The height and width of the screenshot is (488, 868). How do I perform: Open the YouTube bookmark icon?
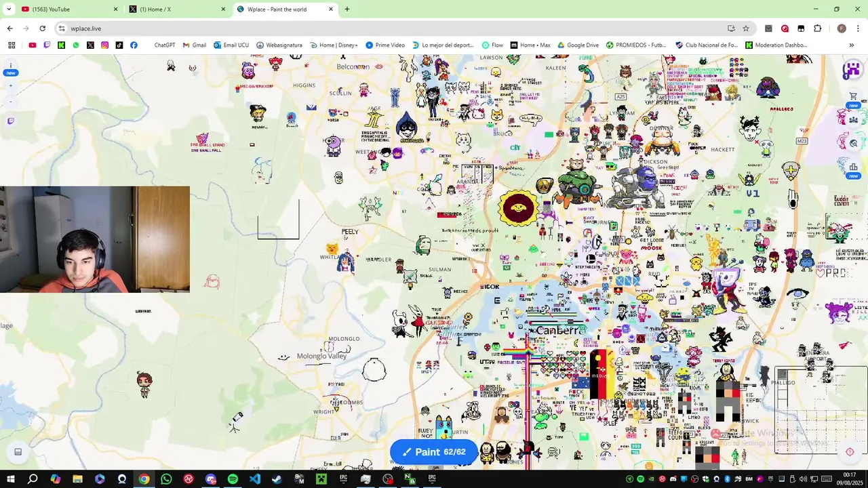[32, 45]
